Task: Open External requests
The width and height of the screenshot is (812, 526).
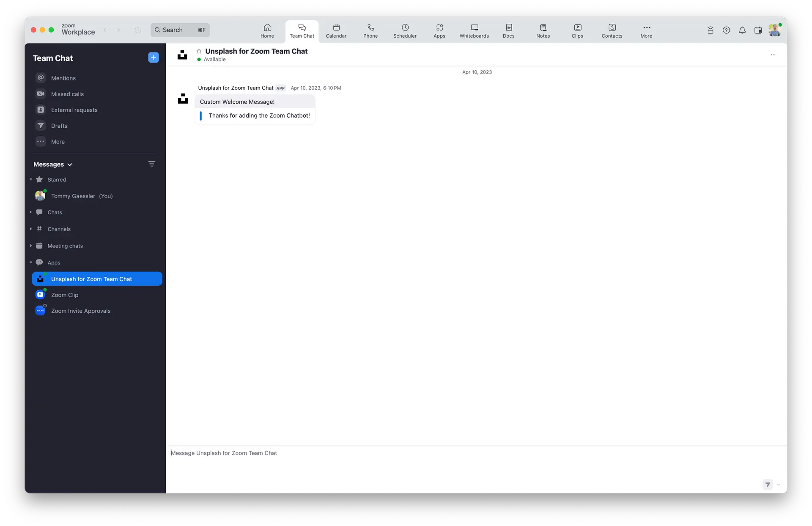Action: point(74,110)
